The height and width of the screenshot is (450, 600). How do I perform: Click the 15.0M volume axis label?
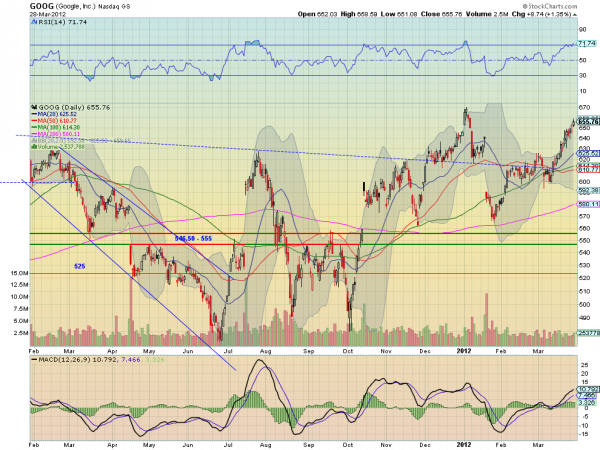pyautogui.click(x=19, y=273)
